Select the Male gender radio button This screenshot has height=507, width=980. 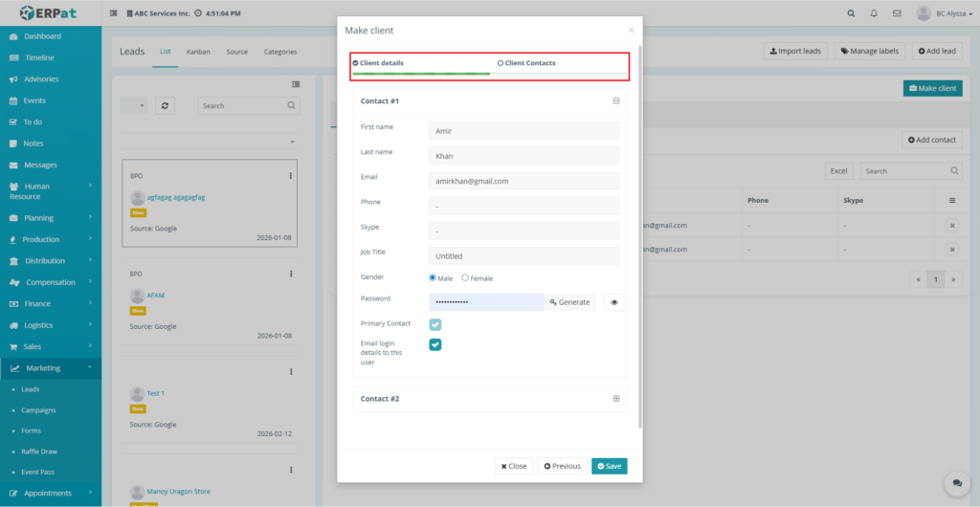[x=433, y=277]
